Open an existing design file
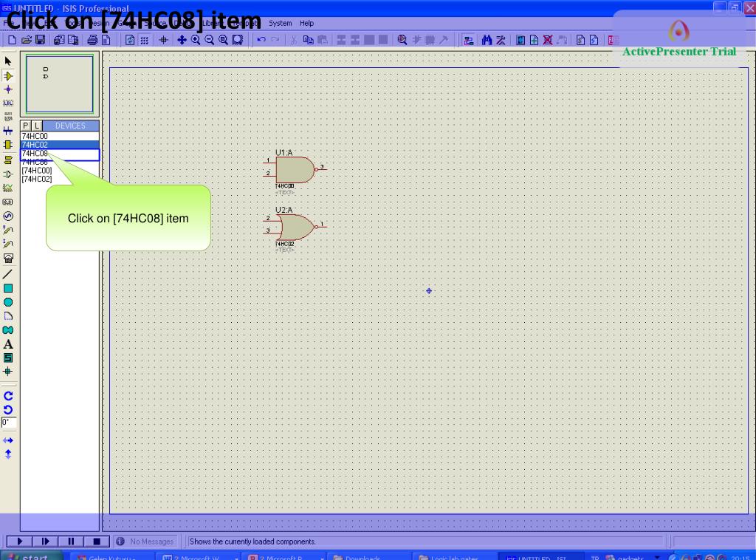This screenshot has width=756, height=560. pos(27,40)
